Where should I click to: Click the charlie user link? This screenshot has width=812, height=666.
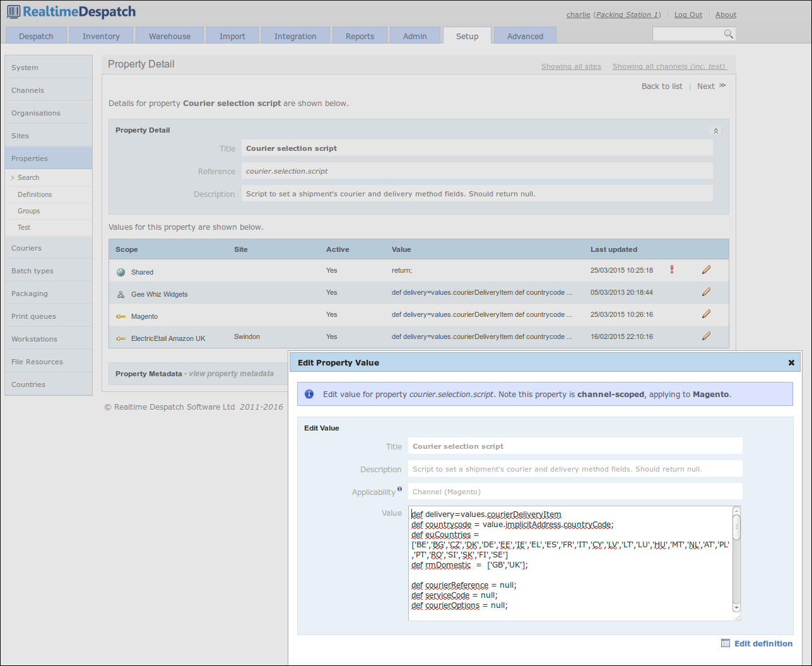578,15
